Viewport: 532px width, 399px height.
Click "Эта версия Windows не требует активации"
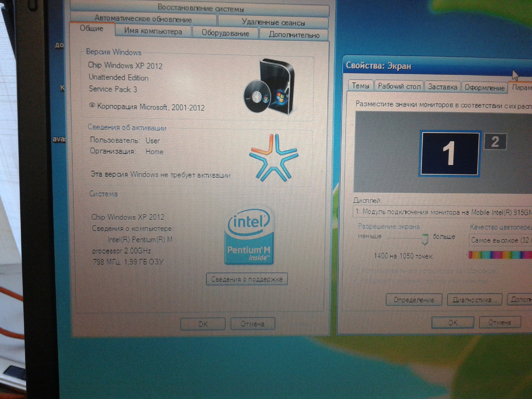click(160, 175)
